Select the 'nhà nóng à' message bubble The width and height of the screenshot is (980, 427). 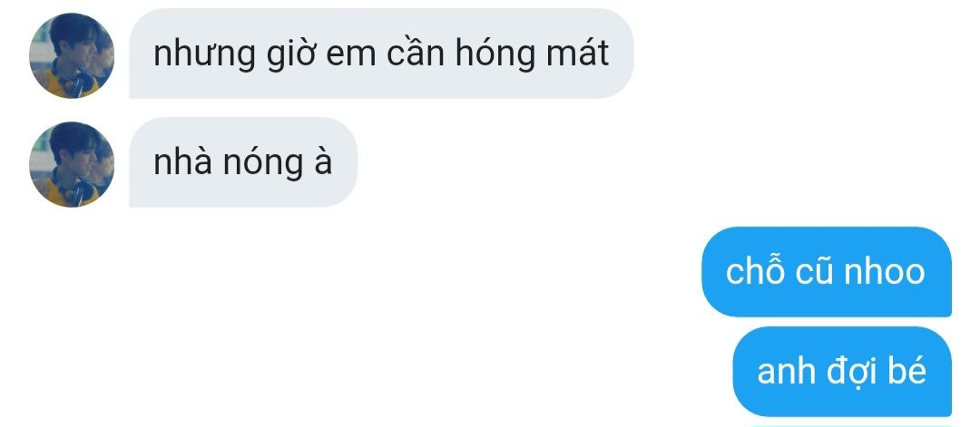(243, 162)
